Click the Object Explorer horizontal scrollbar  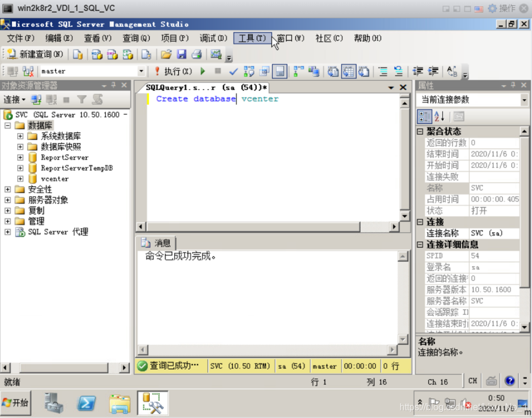pyautogui.click(x=64, y=367)
